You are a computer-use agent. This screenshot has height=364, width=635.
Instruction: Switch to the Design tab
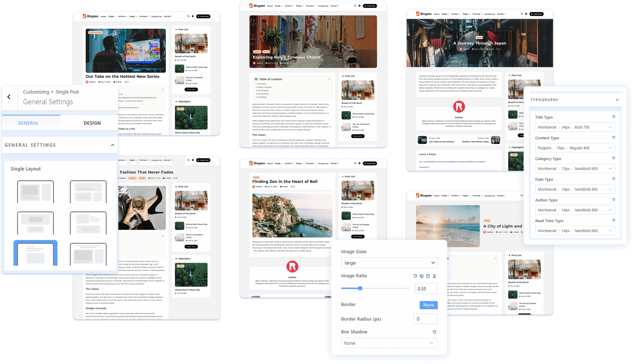tap(92, 123)
